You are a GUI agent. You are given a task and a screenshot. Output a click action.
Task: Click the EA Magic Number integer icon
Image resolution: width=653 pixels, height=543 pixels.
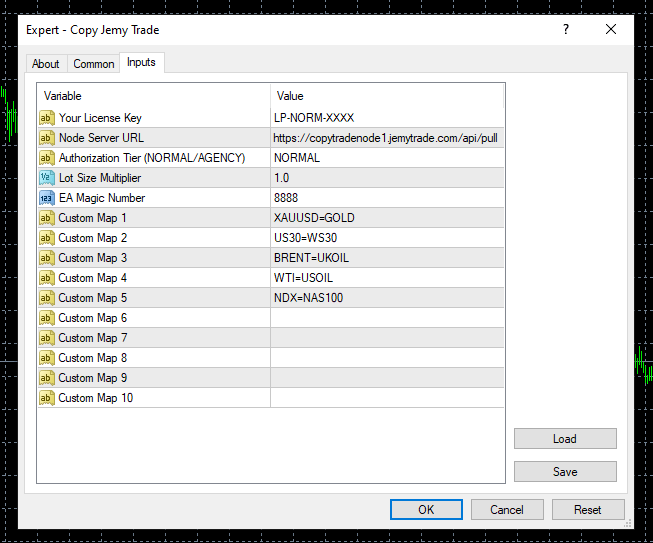tap(47, 198)
